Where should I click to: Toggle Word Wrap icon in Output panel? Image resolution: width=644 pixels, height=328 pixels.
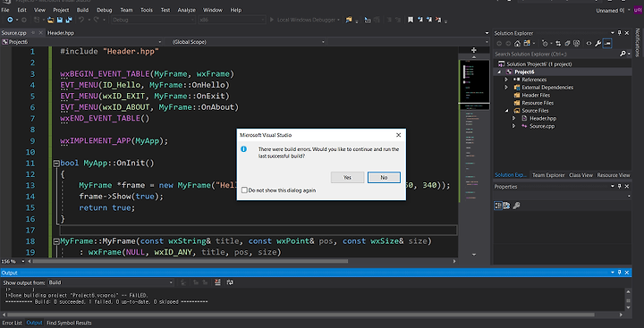230,282
